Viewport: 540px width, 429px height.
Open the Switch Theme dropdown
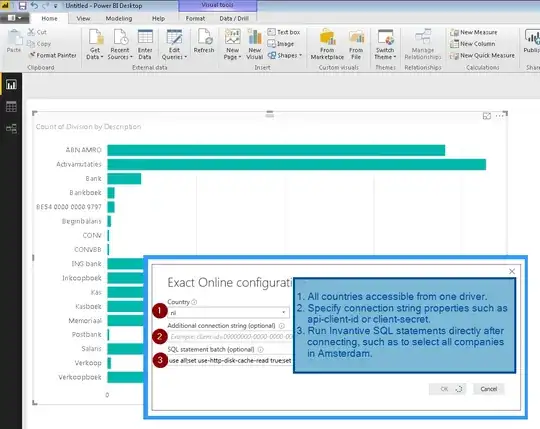point(385,44)
